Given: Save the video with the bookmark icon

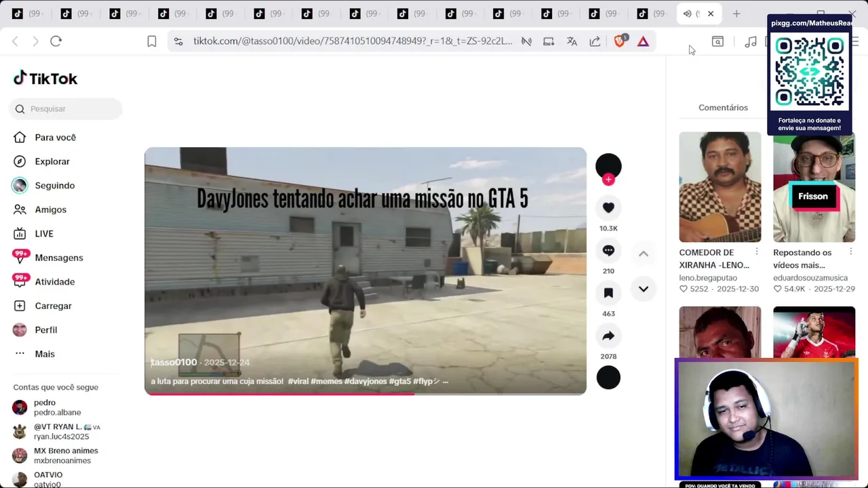Looking at the screenshot, I should (608, 293).
